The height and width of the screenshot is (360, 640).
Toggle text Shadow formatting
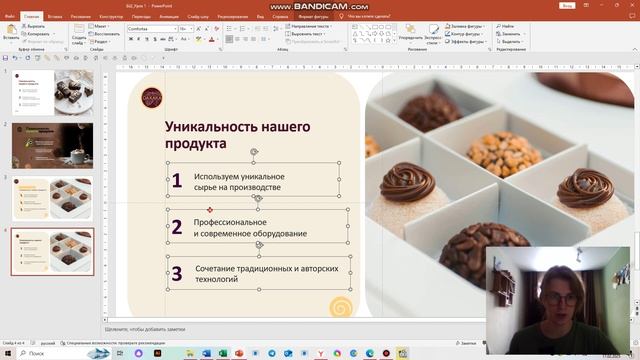point(155,39)
